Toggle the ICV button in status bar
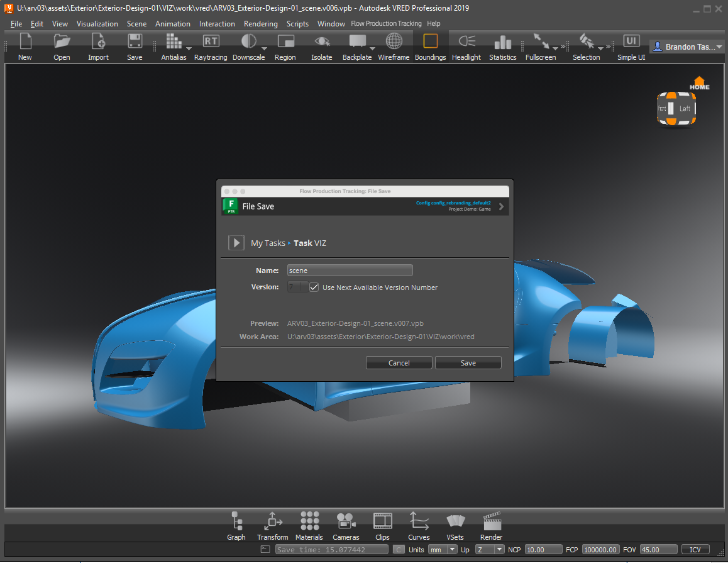The image size is (728, 563). point(695,550)
